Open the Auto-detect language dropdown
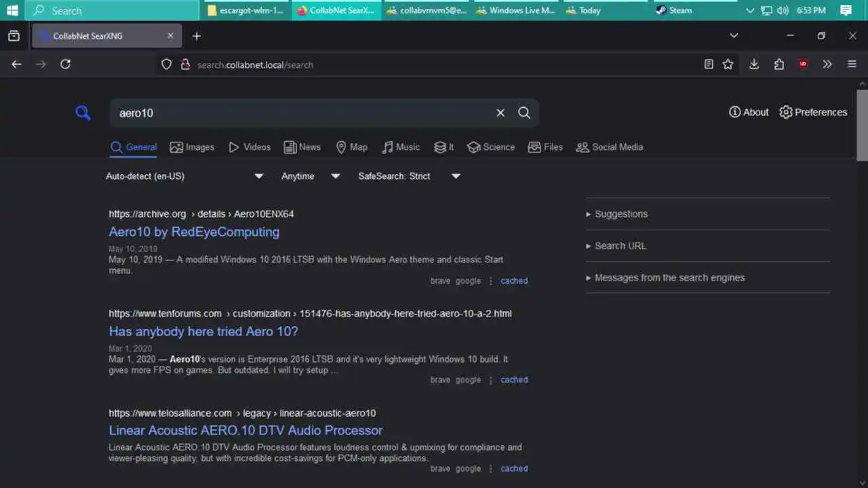868x488 pixels. pos(184,176)
